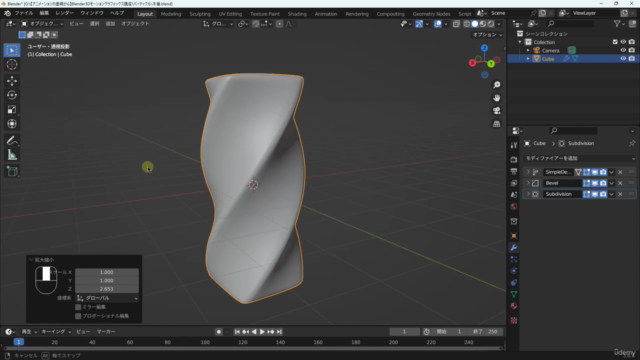Click the viewport pan hand icon
Viewport: 640px width, 360px height.
pos(496,98)
